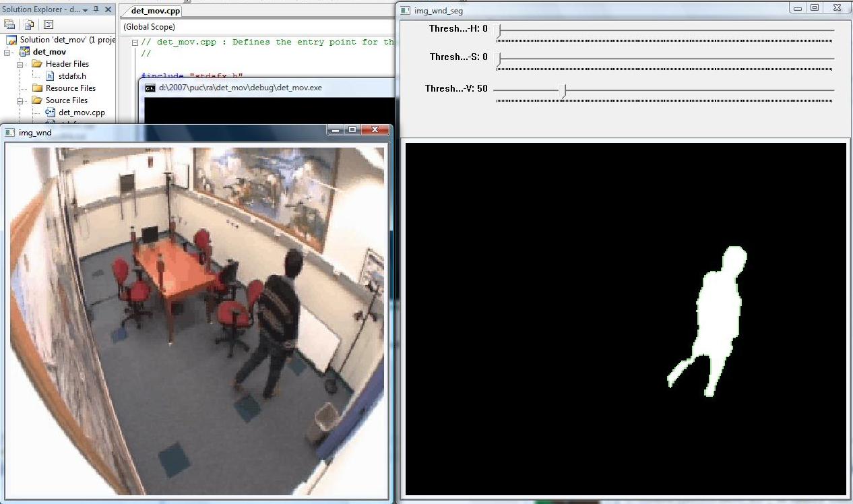Click the Properties icon in Solution Explorer toolbar
This screenshot has width=853, height=504.
[x=9, y=25]
